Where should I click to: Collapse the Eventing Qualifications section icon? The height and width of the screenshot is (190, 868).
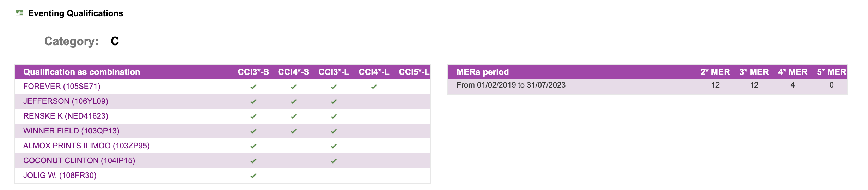click(x=19, y=13)
